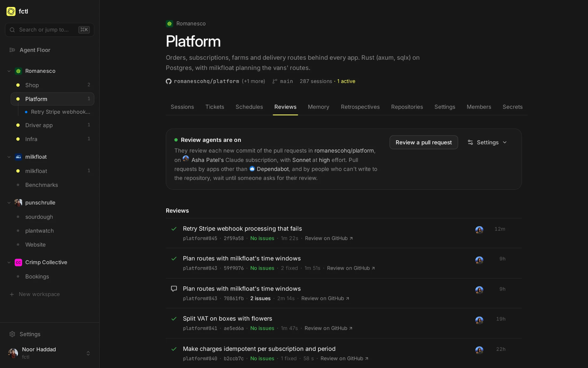
Task: Click the comment icon on 2 issues review
Action: (174, 289)
